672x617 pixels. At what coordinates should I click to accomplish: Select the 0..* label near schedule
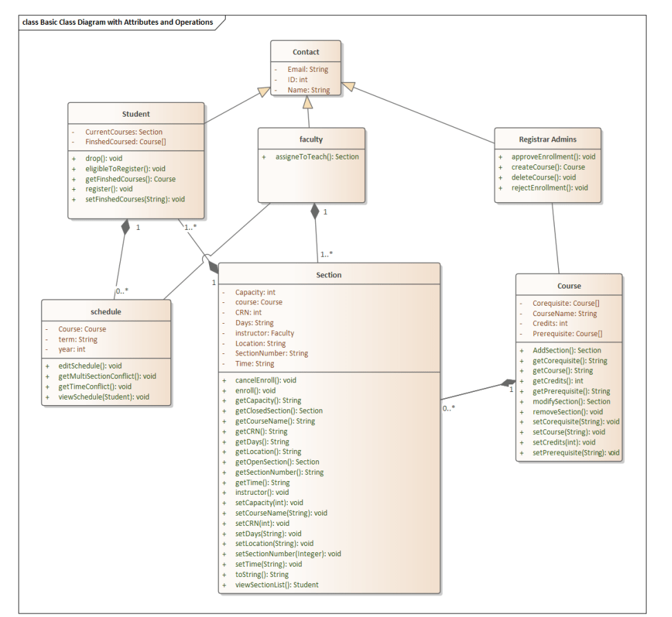click(x=122, y=291)
